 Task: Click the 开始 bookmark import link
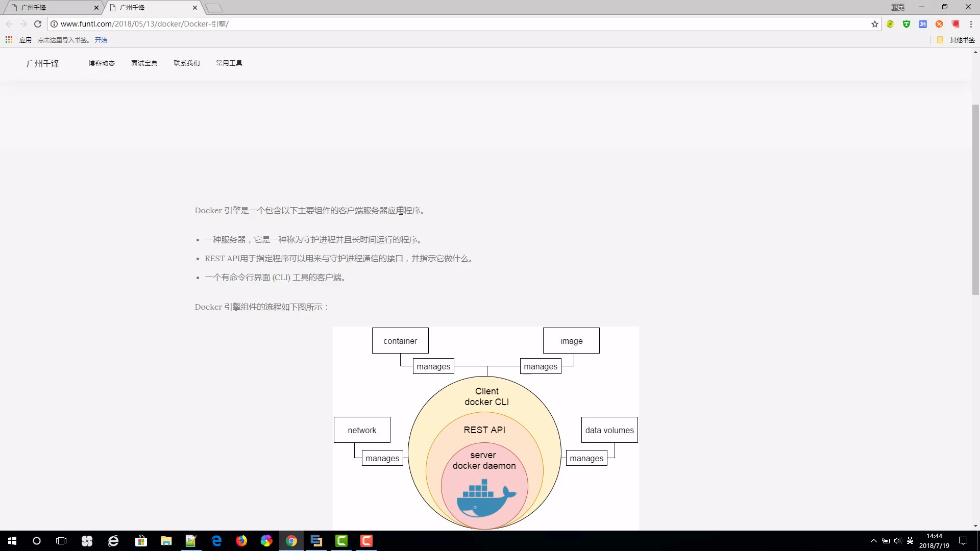(101, 40)
